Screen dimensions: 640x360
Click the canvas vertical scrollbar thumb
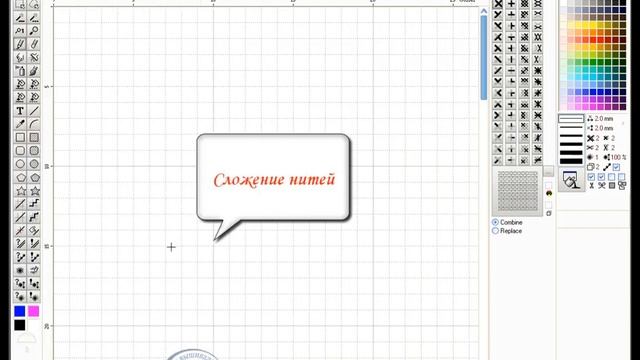point(484,57)
